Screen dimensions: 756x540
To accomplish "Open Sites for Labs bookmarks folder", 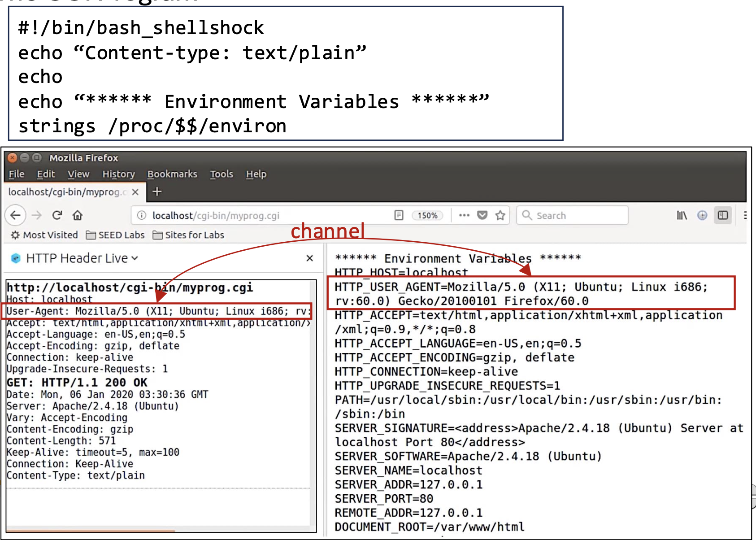I will tap(188, 235).
